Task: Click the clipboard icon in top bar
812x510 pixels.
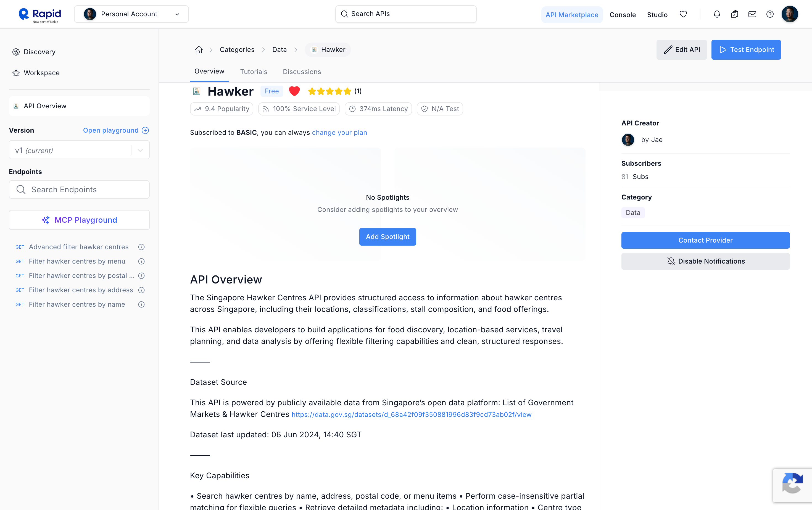Action: (x=734, y=14)
